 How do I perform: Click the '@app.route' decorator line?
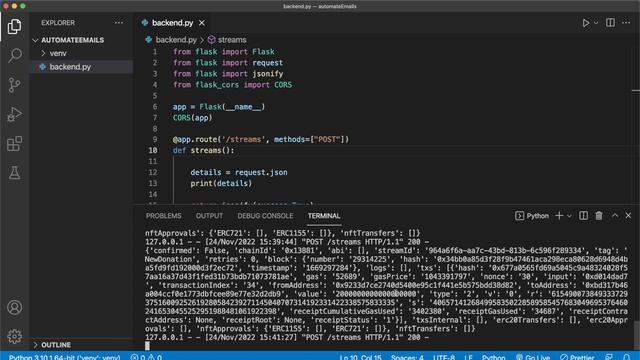260,139
